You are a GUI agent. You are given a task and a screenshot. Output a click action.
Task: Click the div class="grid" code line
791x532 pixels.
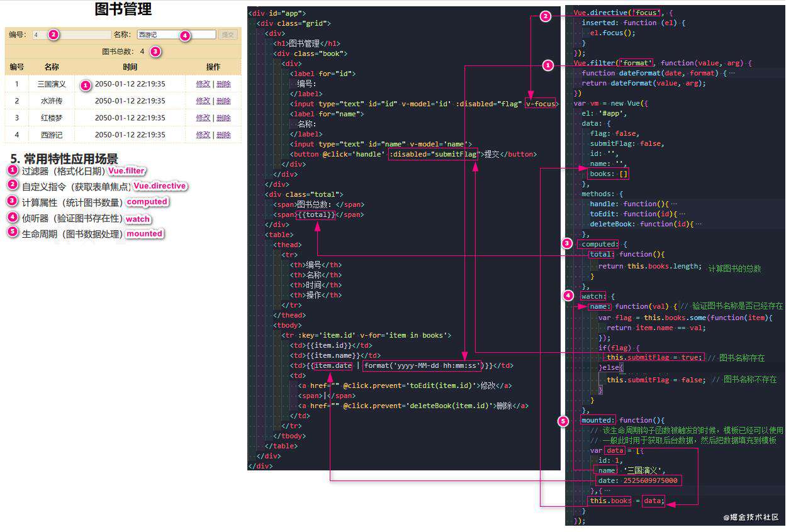pyautogui.click(x=294, y=23)
